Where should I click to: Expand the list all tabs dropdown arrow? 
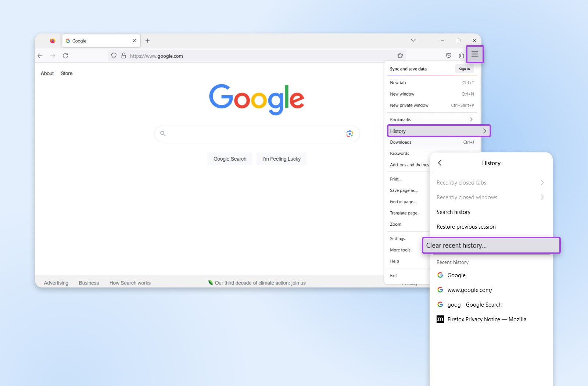click(413, 40)
